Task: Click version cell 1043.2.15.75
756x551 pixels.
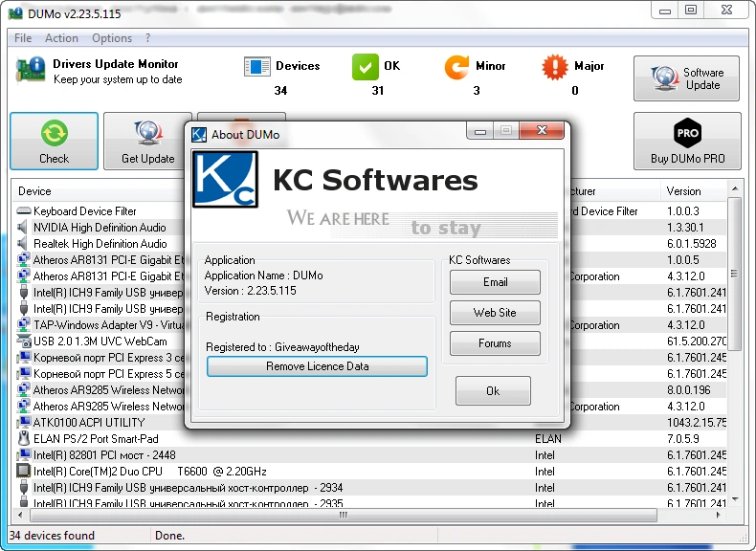Action: pyautogui.click(x=697, y=422)
